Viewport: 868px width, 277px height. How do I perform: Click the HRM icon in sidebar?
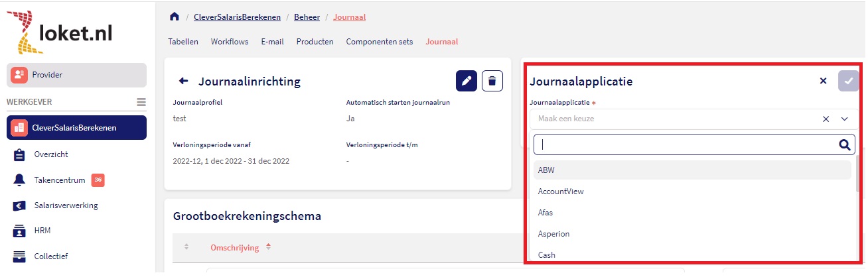tap(19, 231)
